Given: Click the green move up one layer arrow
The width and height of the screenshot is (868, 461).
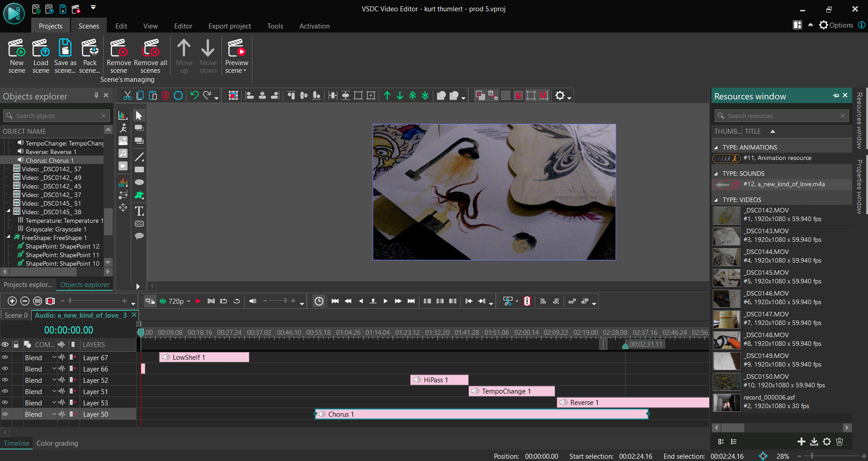Looking at the screenshot, I should (x=387, y=95).
